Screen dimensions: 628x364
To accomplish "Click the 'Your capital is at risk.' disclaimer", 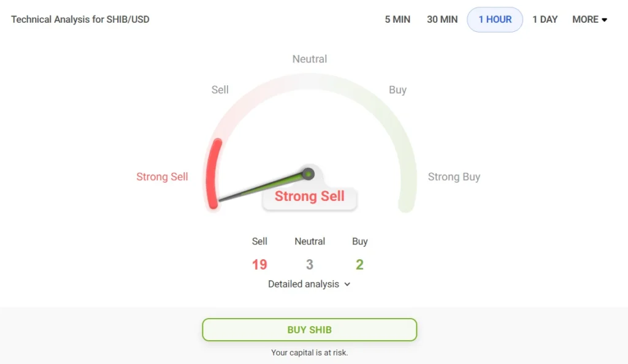I will click(x=310, y=353).
